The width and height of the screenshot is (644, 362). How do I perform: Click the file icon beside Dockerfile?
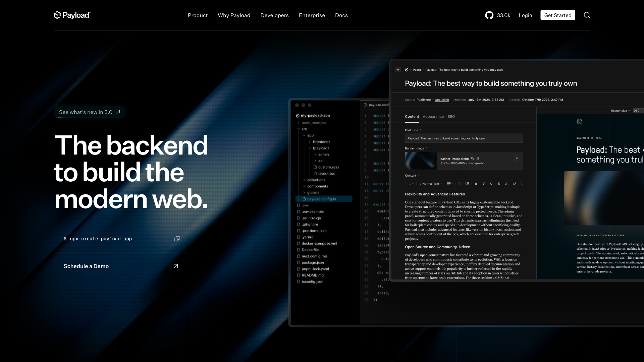pyautogui.click(x=298, y=250)
